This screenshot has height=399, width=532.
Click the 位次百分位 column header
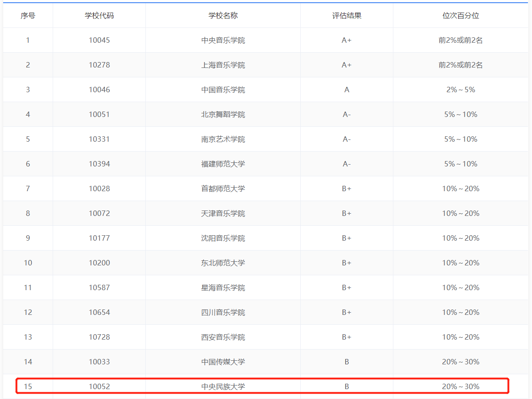coord(460,15)
